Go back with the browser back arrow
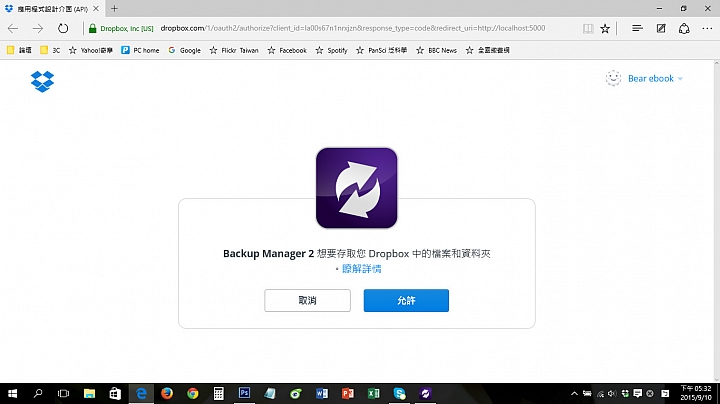This screenshot has height=404, width=720. click(x=13, y=28)
